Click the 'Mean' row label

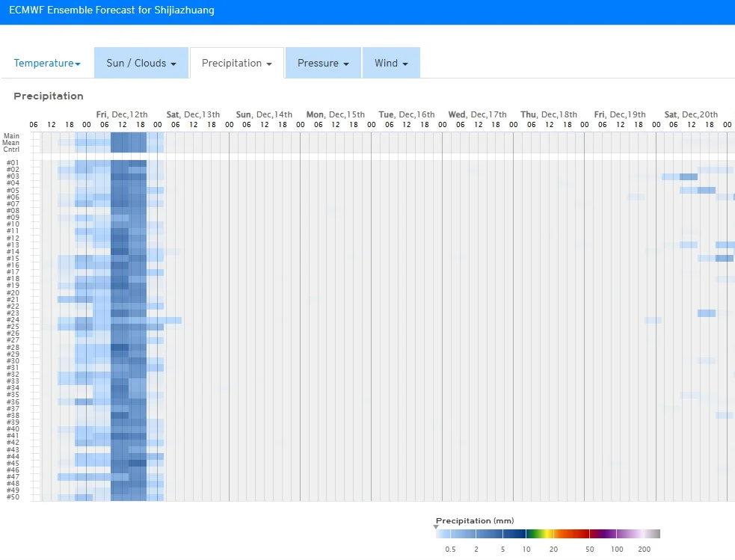click(x=10, y=143)
